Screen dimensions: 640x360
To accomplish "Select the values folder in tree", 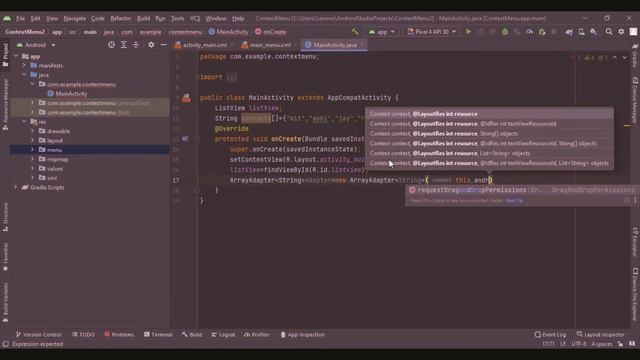I will (55, 169).
